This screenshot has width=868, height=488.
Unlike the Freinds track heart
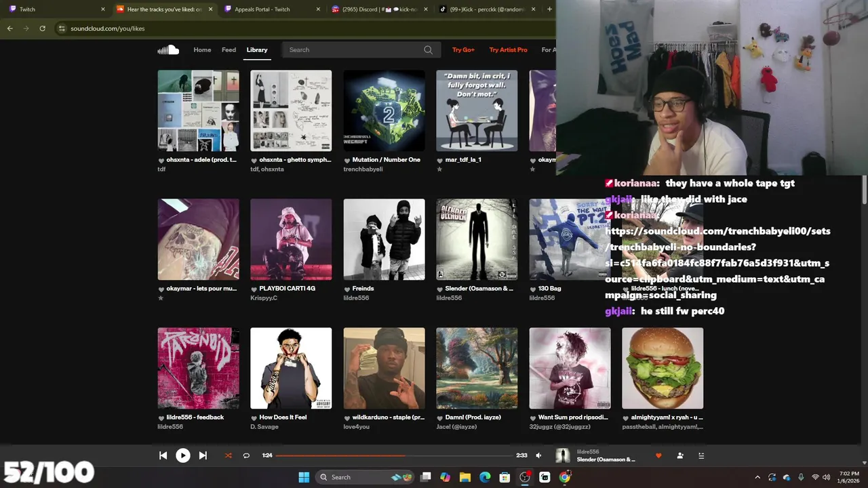(x=347, y=289)
